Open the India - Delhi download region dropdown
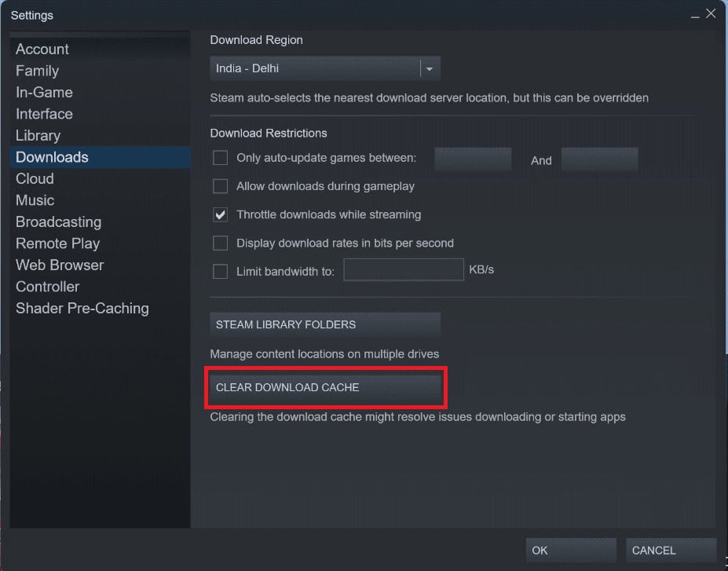The width and height of the screenshot is (728, 571). 325,68
